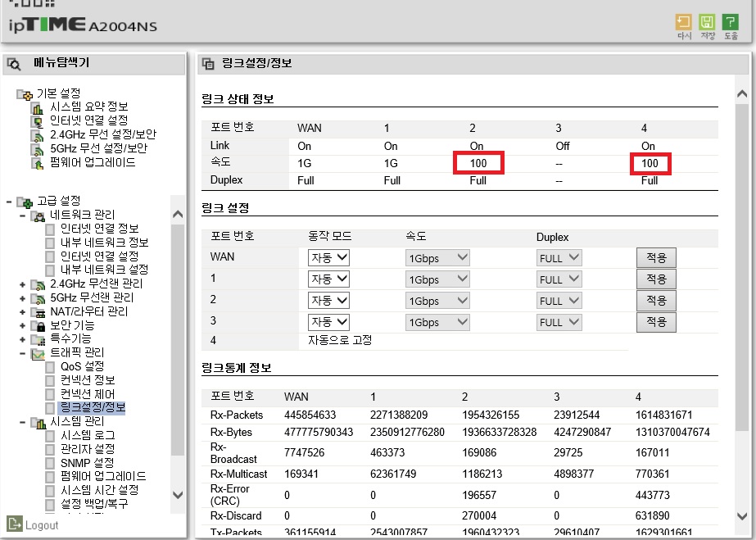Click 적용 for port 2
The image size is (756, 540).
point(656,301)
